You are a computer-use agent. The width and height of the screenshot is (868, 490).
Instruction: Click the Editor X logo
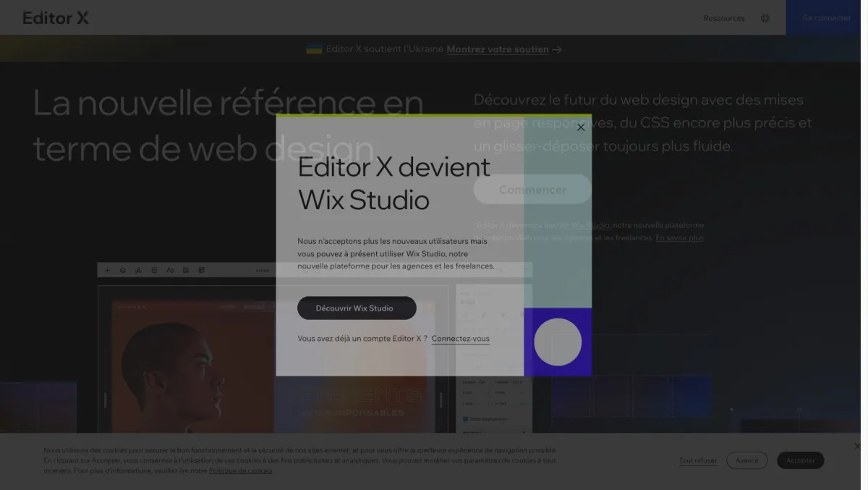click(x=56, y=17)
